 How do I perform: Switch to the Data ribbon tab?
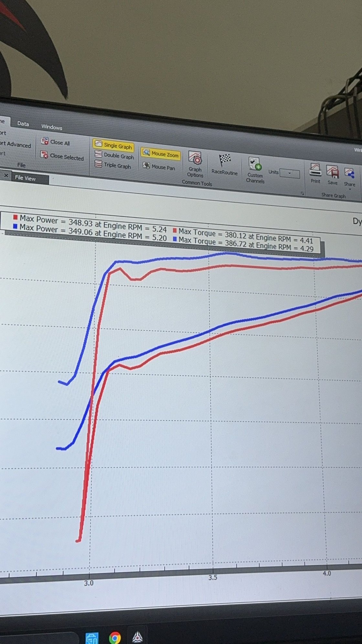23,124
